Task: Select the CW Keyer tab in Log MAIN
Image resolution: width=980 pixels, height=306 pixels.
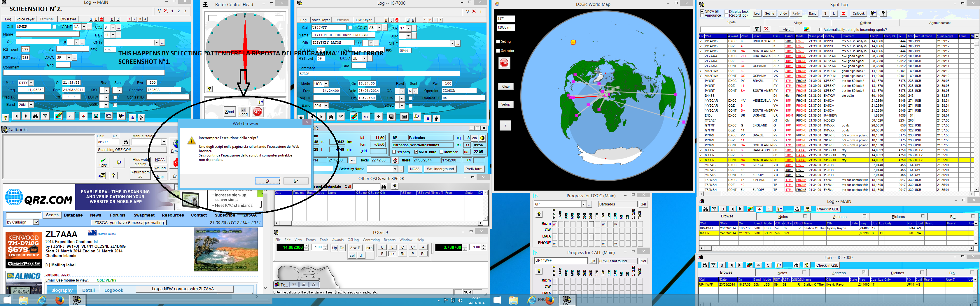Action: point(68,19)
